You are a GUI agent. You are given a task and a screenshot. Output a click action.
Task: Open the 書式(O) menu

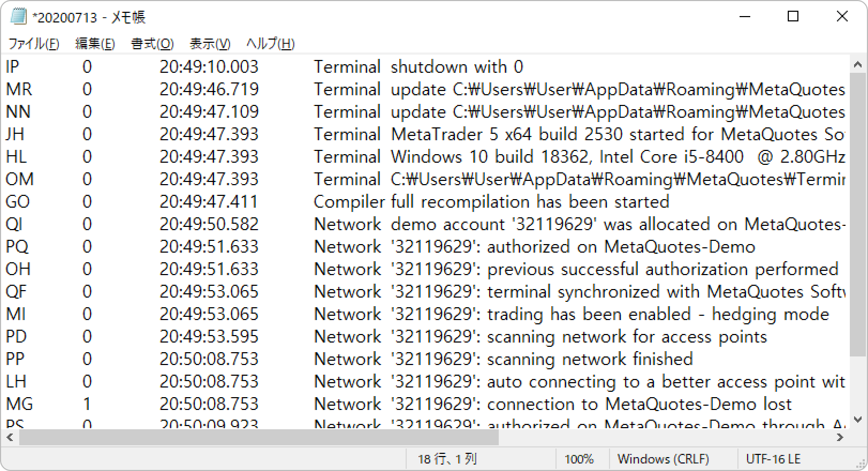[x=153, y=44]
